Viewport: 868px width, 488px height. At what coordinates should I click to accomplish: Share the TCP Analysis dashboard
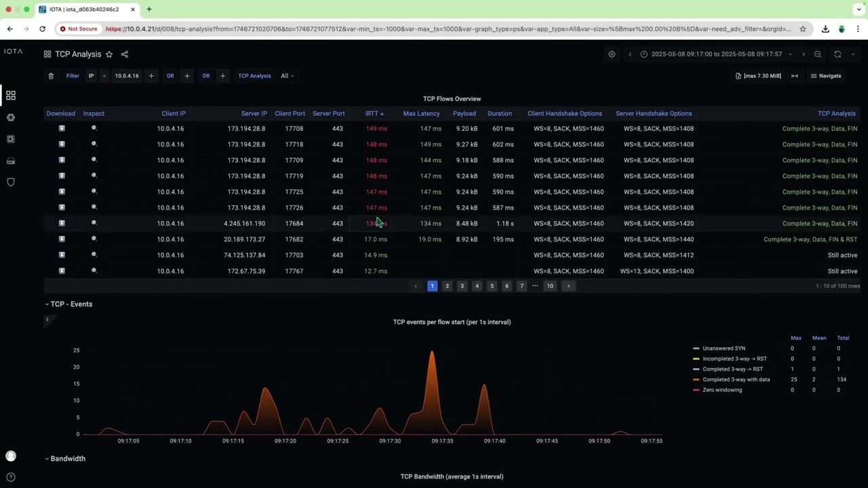(125, 54)
